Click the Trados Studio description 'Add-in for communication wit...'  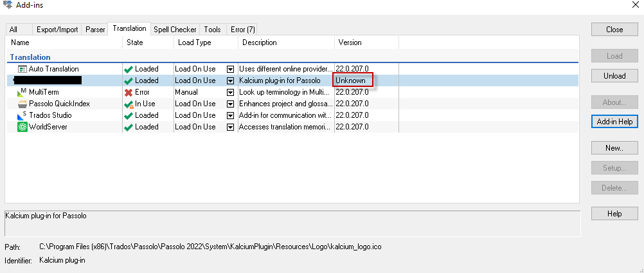(x=285, y=115)
